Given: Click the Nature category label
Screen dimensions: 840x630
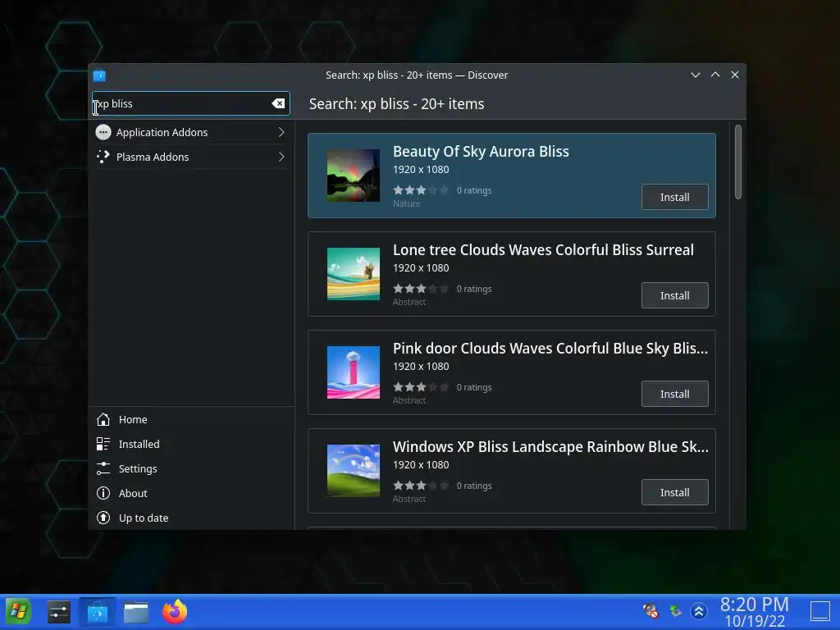Looking at the screenshot, I should (x=407, y=204).
